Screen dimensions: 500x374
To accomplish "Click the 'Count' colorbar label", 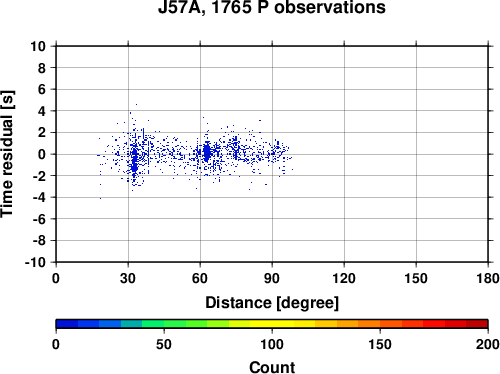I will tap(272, 367).
